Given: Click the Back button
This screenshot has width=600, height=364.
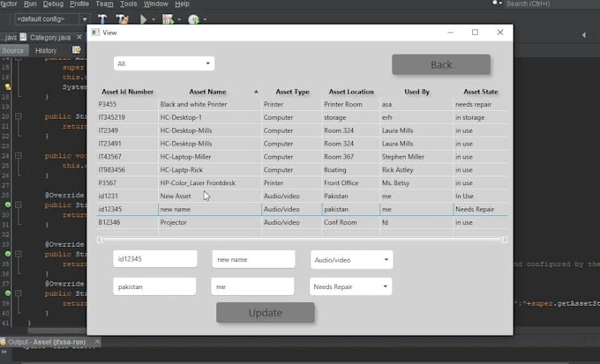Looking at the screenshot, I should click(440, 64).
